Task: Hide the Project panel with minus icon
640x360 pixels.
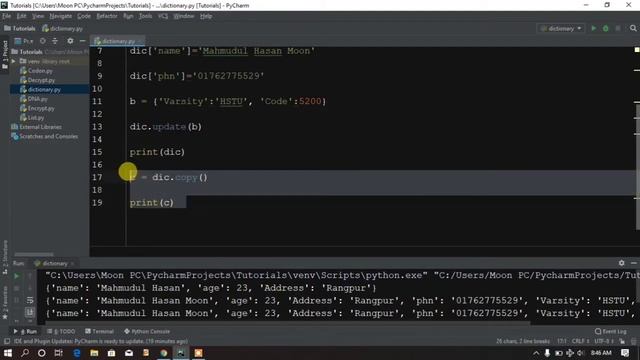Action: 82,41
